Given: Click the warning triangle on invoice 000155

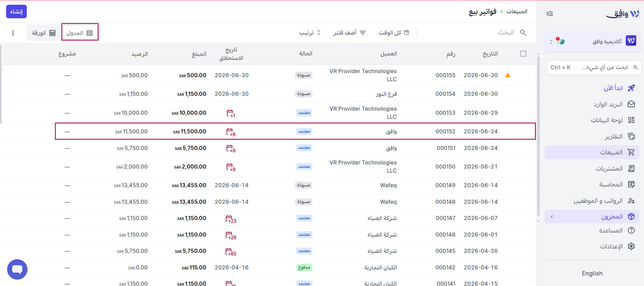Looking at the screenshot, I should 507,75.
